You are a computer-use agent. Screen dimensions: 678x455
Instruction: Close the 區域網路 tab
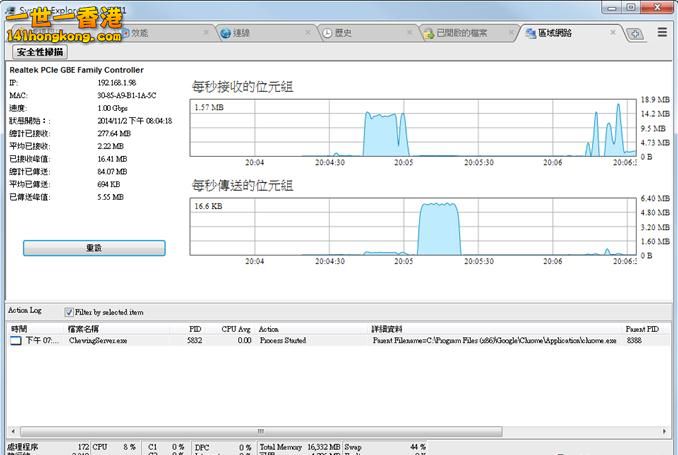click(x=614, y=33)
